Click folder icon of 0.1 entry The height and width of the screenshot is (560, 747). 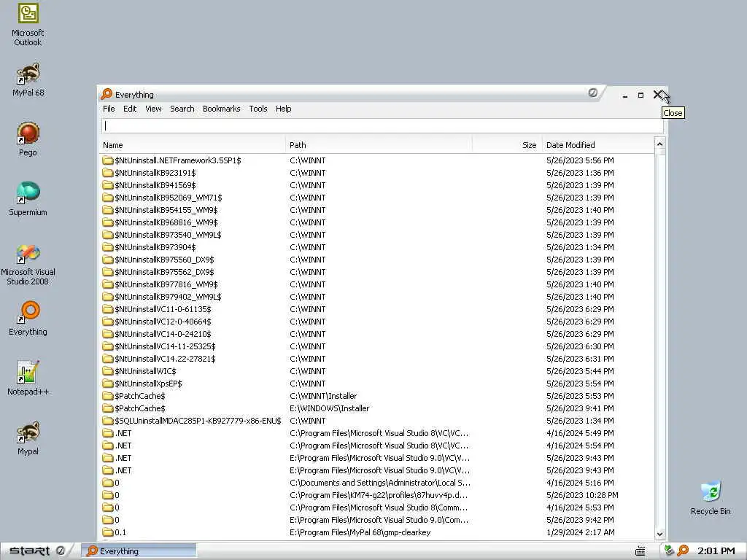108,532
